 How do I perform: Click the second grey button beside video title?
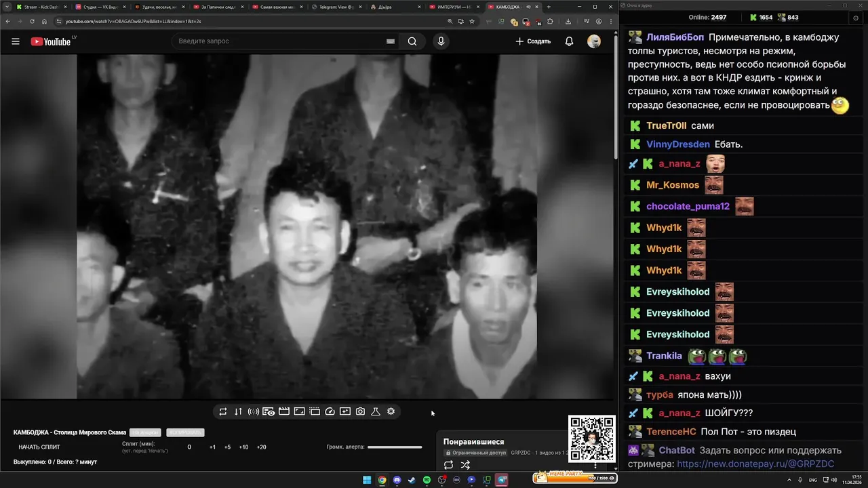pos(185,432)
